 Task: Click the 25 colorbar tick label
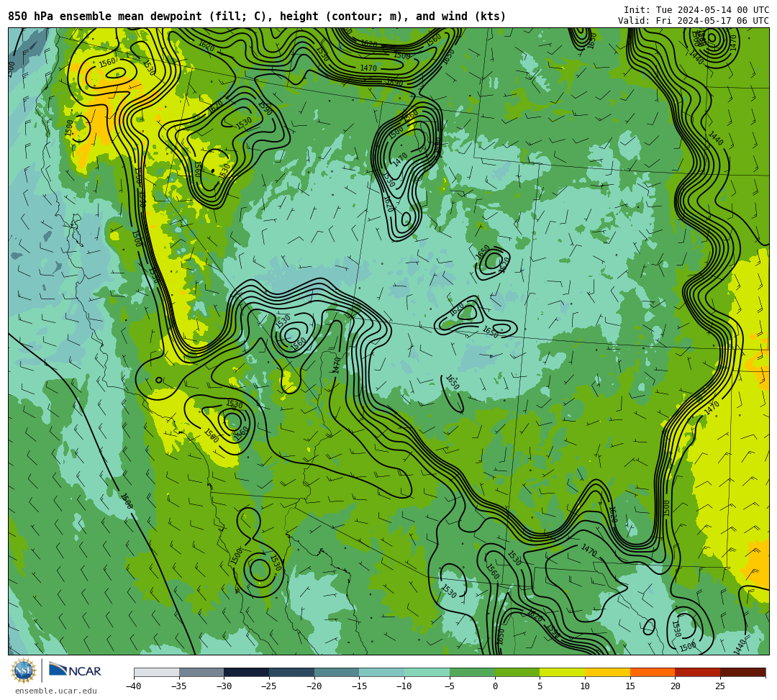[x=720, y=686]
